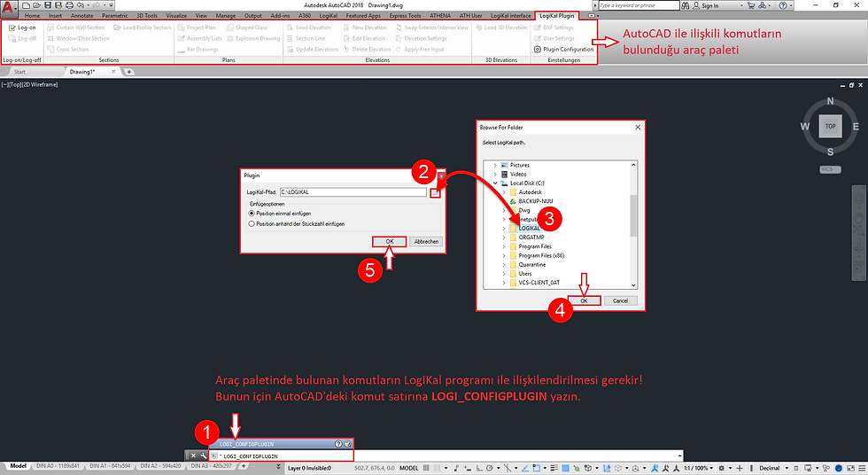Viewport: 868px width, 475px height.
Task: Open the AutoCAD application menu (red A)
Action: [8, 8]
